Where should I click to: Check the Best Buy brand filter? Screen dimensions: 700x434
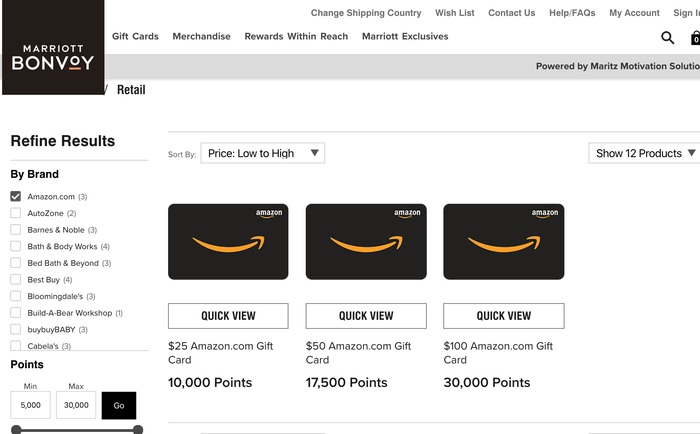[x=16, y=280]
